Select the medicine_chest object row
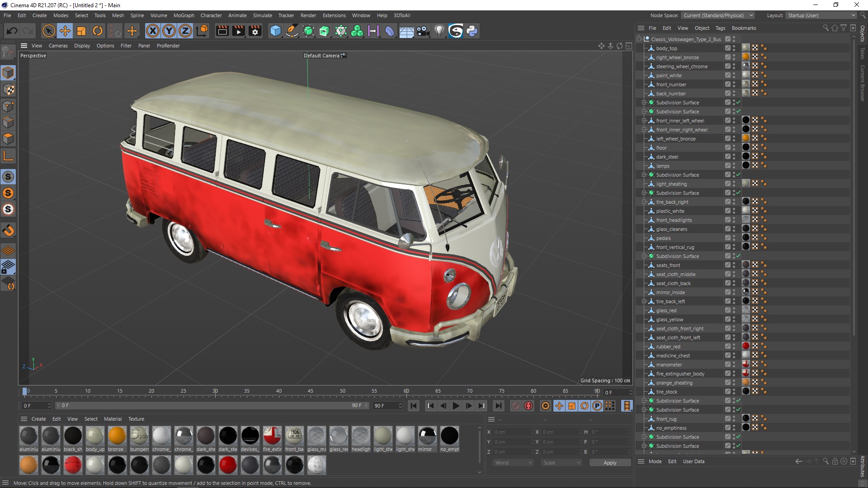 click(x=673, y=356)
